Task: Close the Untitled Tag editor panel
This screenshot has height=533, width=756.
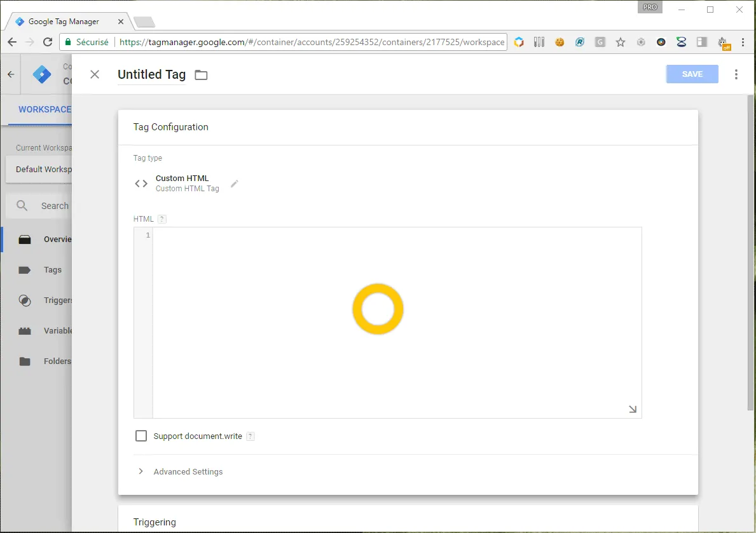Action: click(95, 74)
